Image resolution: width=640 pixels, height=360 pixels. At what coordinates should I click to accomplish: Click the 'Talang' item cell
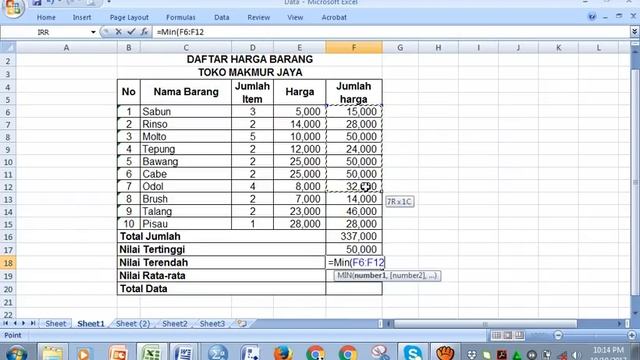(x=186, y=211)
